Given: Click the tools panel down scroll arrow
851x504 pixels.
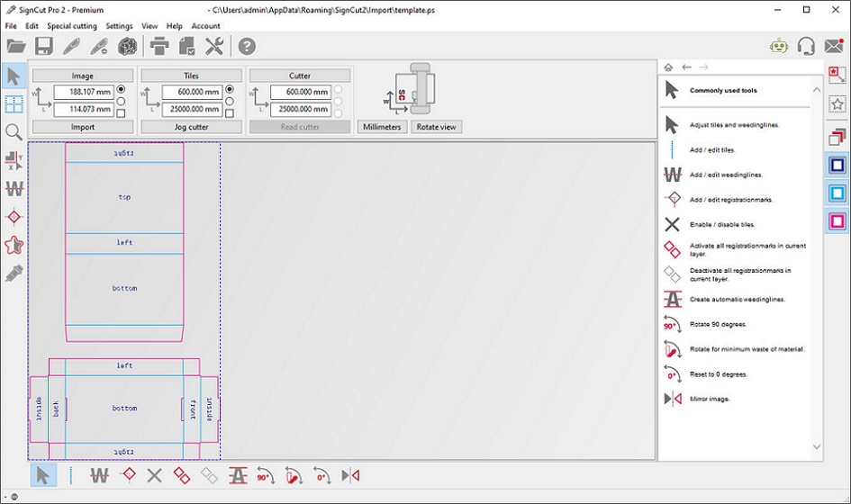Looking at the screenshot, I should tap(816, 446).
